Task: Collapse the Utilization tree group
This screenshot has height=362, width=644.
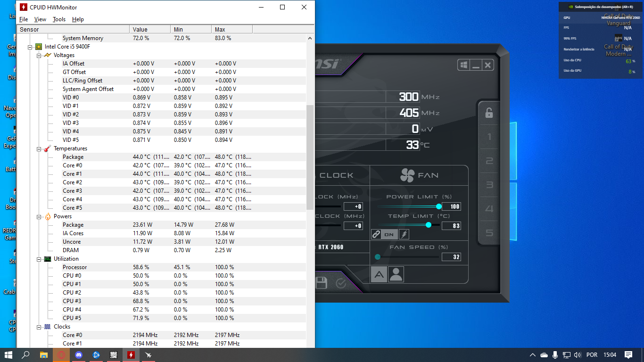Action: (39, 259)
